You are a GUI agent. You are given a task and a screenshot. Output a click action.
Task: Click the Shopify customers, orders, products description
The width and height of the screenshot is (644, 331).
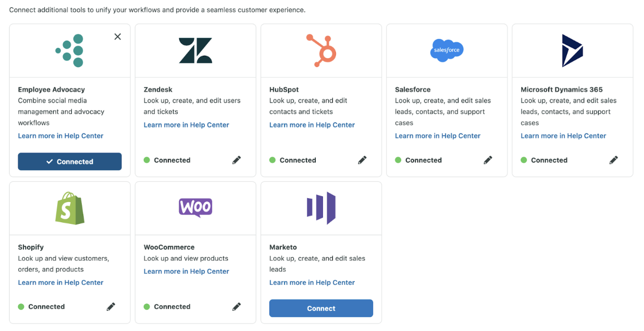tap(64, 264)
